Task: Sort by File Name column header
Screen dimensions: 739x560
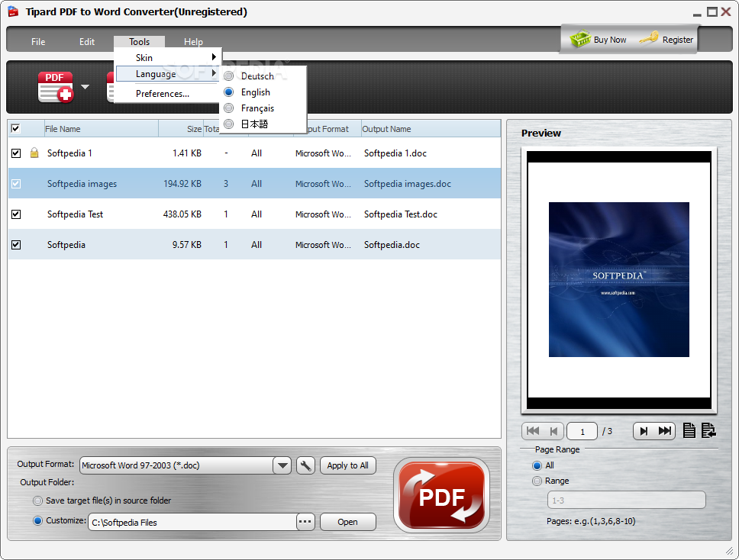Action: point(101,129)
